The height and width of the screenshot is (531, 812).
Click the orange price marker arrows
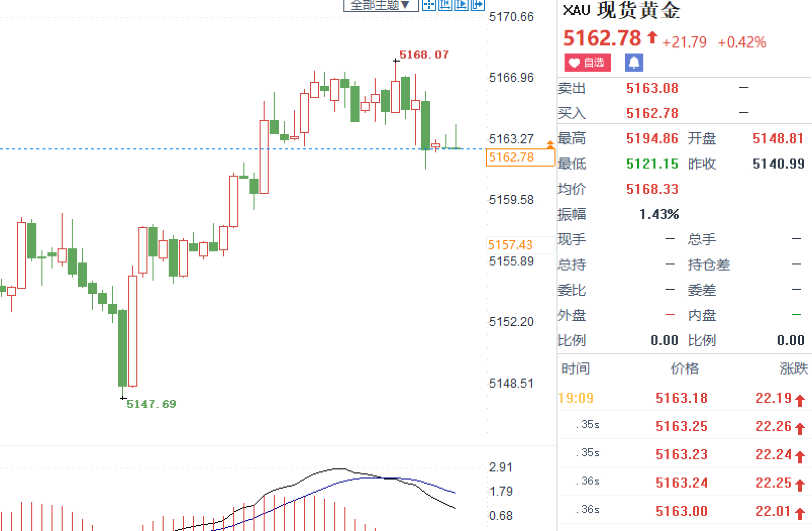[550, 145]
